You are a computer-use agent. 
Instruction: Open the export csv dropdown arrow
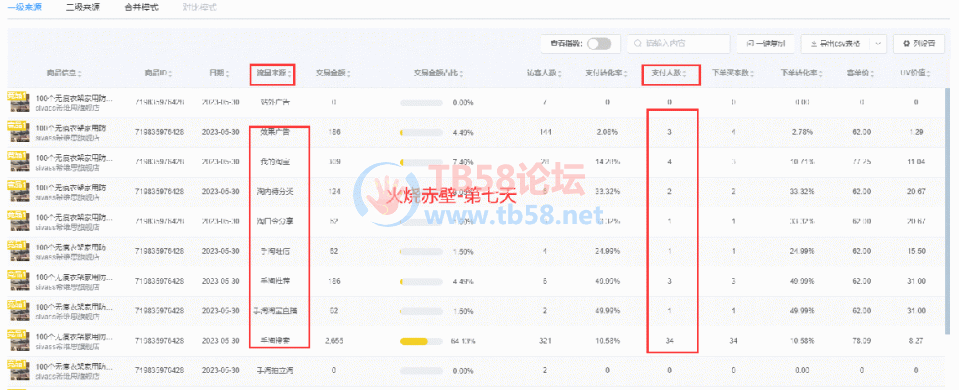[x=878, y=44]
